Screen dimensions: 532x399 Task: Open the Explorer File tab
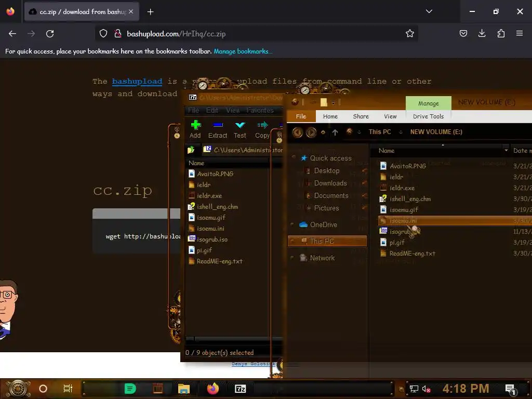coord(301,116)
